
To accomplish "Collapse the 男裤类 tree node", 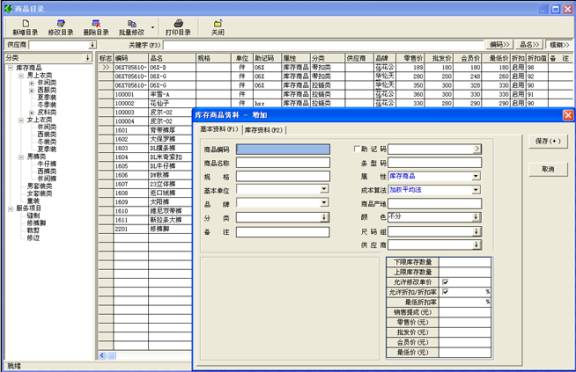I will tap(21, 157).
